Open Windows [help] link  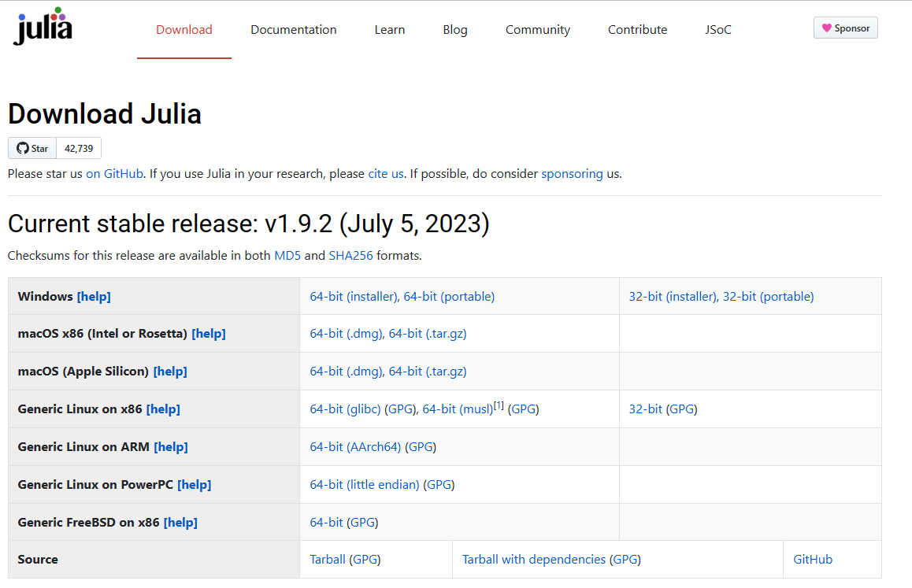click(94, 297)
